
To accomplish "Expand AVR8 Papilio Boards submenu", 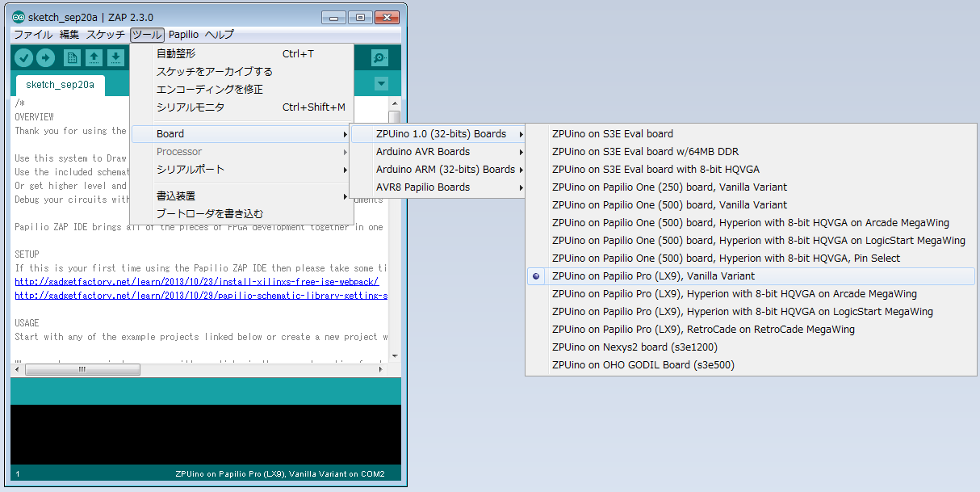I will (438, 187).
